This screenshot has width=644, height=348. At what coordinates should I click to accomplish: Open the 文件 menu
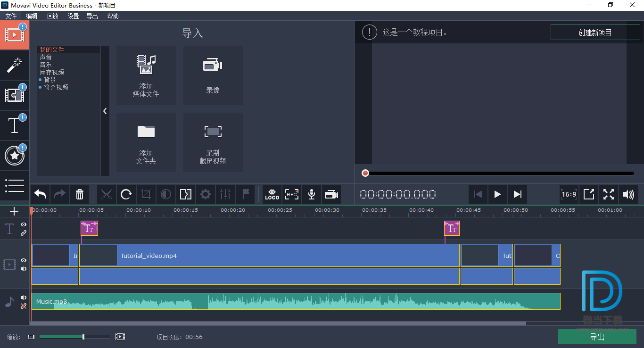click(11, 16)
